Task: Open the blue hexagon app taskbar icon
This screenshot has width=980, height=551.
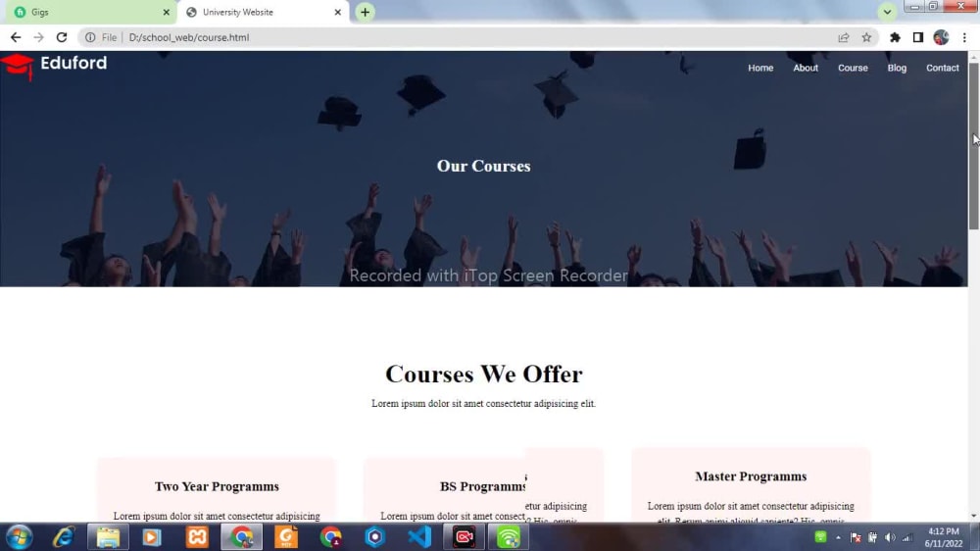Action: pyautogui.click(x=375, y=537)
